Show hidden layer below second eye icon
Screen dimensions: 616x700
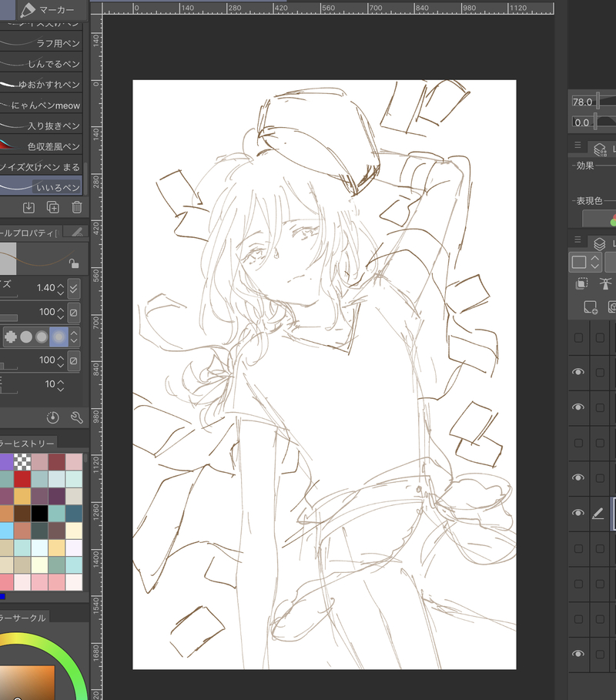click(578, 443)
